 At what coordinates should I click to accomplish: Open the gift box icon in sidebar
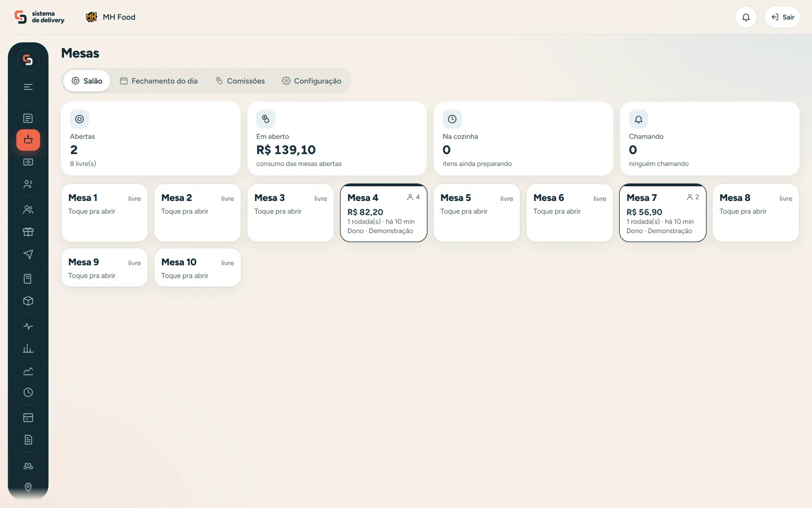point(28,231)
